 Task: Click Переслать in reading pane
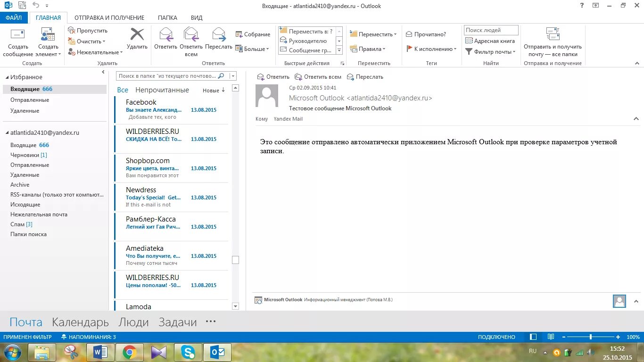pyautogui.click(x=365, y=77)
